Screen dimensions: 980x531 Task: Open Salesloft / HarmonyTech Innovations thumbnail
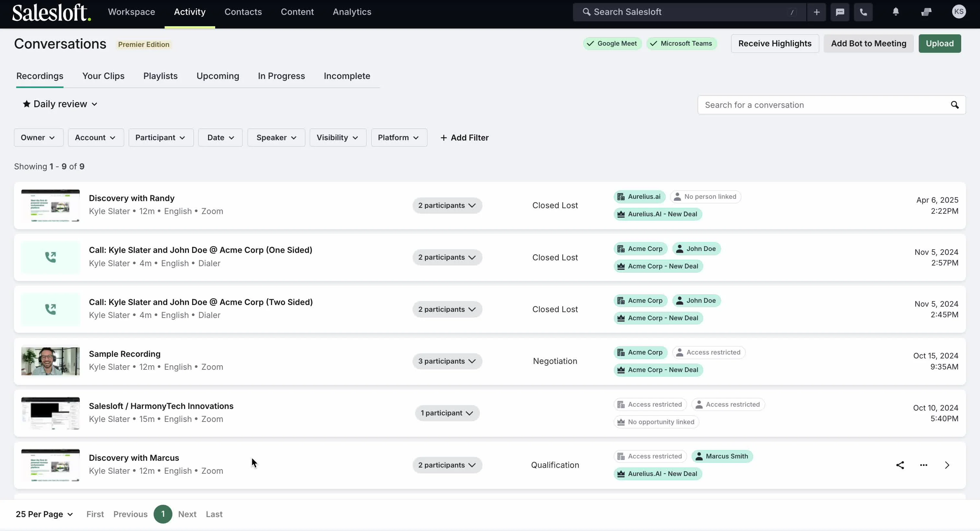pos(51,413)
